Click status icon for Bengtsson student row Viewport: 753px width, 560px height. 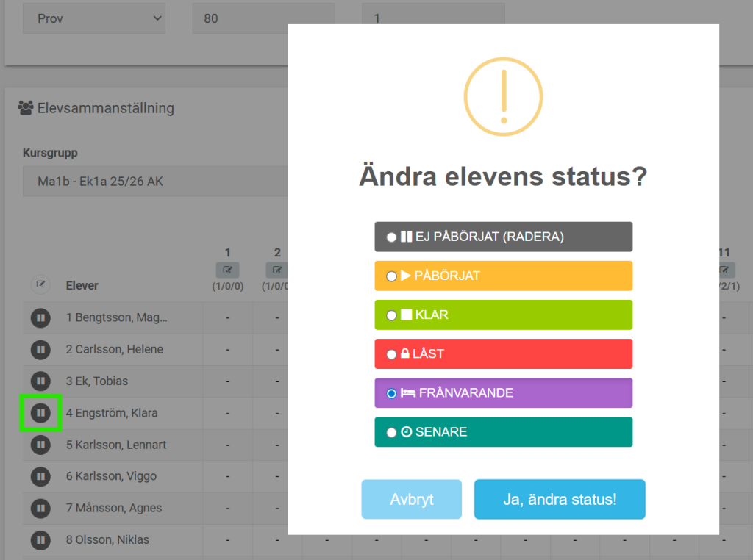click(x=40, y=317)
